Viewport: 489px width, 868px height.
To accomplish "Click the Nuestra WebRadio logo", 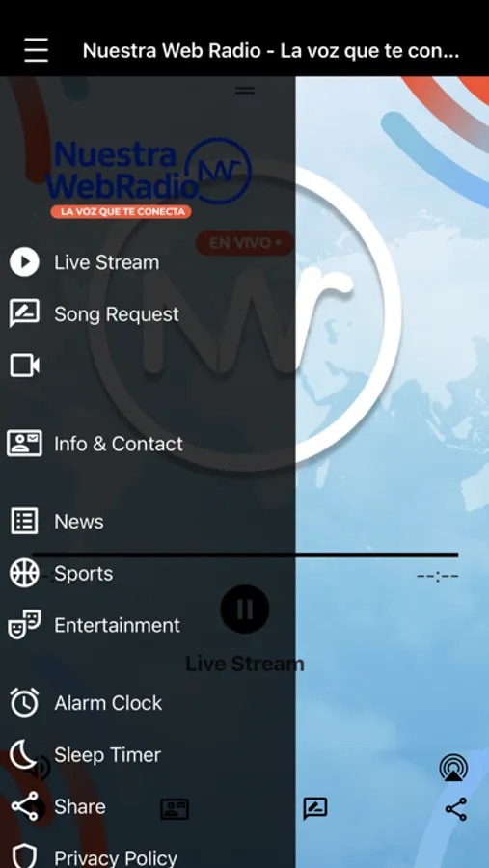I will [x=149, y=177].
